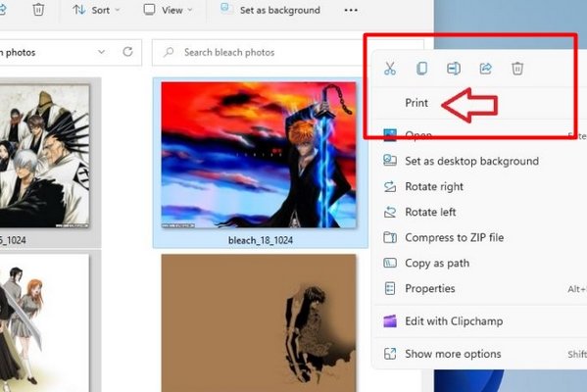Screen dimensions: 587x392
Task: Select Set as desktop background menu entry
Action: point(471,161)
